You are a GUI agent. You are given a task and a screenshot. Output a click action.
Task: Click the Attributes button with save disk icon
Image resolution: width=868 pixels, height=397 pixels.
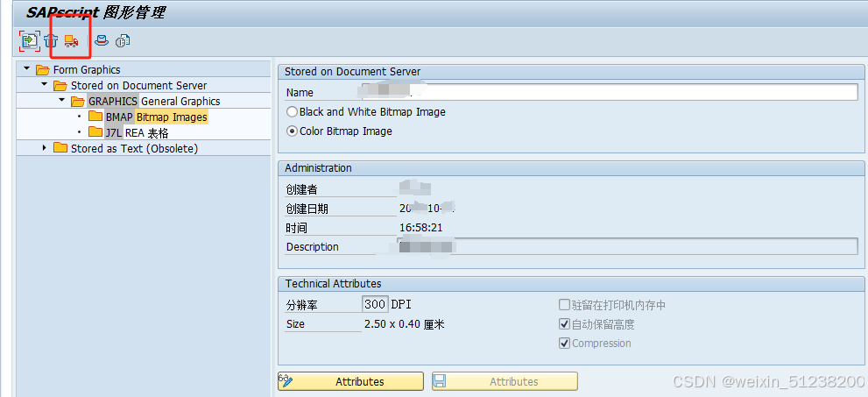click(x=505, y=381)
